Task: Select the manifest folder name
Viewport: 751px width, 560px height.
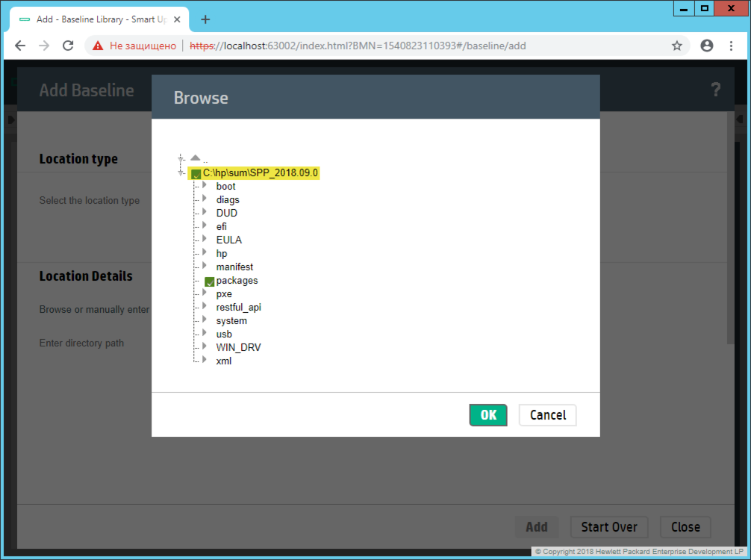Action: tap(234, 267)
